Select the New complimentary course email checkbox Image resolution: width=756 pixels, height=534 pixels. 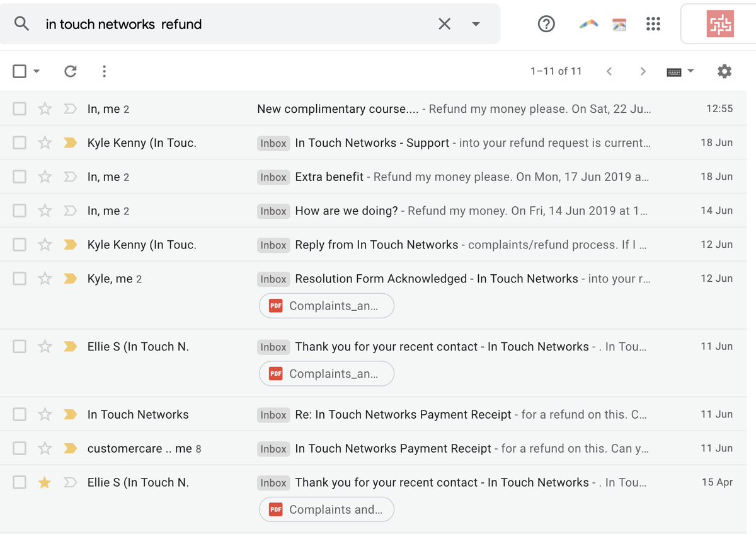tap(20, 109)
